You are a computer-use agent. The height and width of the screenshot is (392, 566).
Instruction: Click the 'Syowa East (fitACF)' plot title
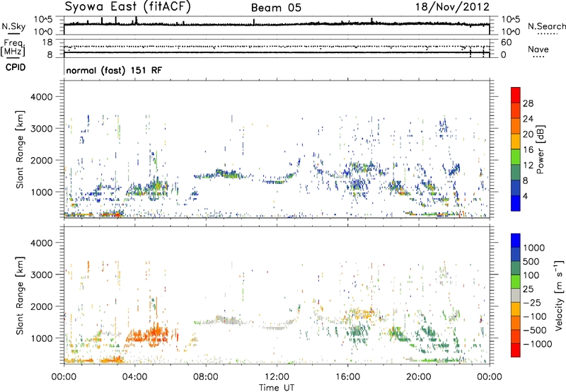click(x=128, y=7)
